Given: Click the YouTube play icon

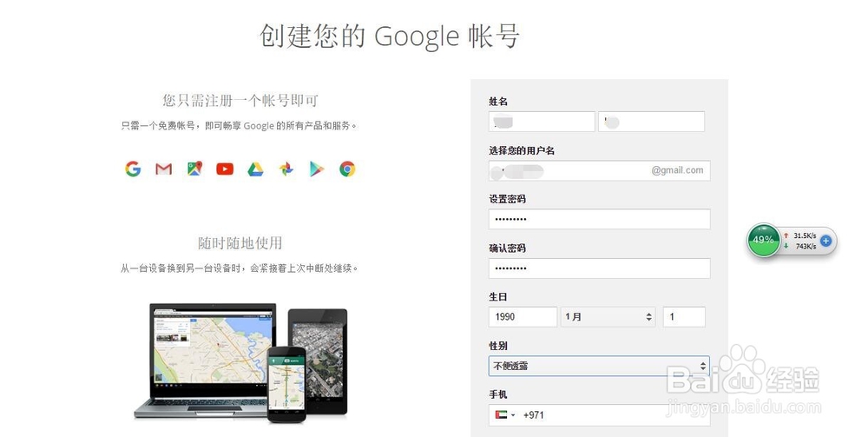Looking at the screenshot, I should pyautogui.click(x=225, y=169).
